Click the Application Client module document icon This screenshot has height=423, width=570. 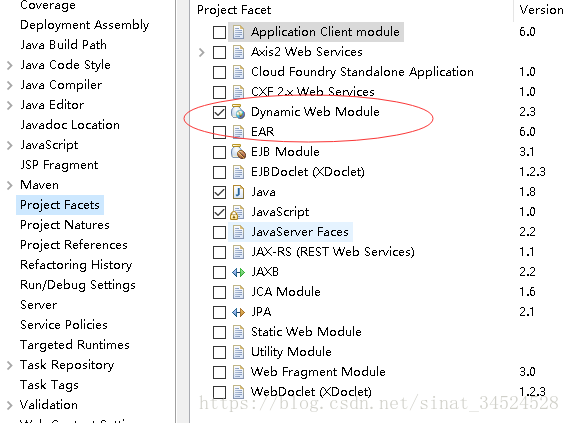[238, 32]
